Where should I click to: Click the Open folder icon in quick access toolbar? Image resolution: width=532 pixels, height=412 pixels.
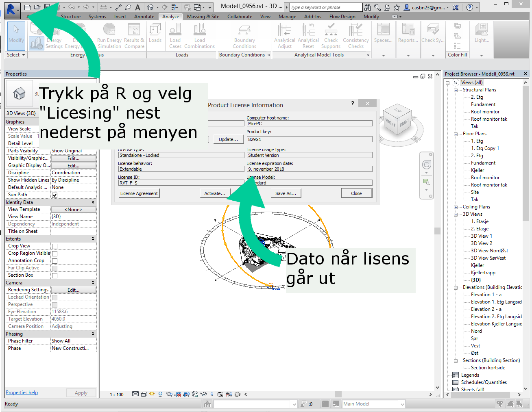(x=37, y=7)
